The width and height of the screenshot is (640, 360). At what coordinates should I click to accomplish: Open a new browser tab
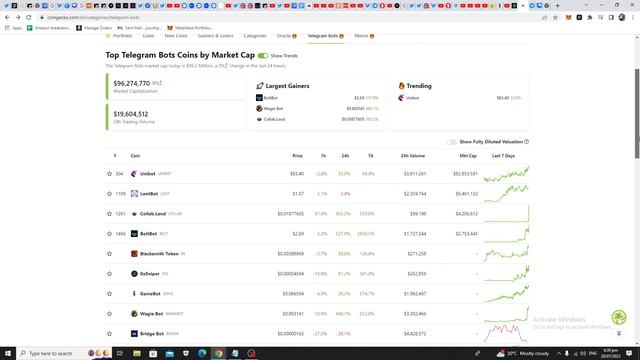click(558, 6)
